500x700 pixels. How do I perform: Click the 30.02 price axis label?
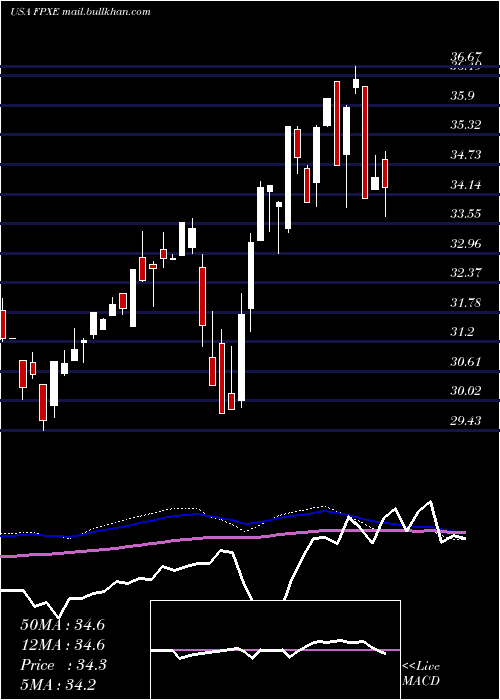point(465,391)
